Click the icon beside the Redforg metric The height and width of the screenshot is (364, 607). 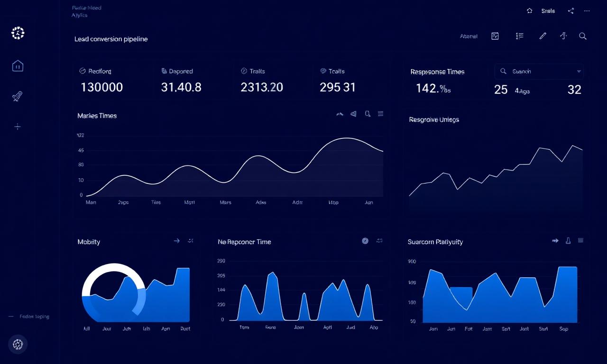[82, 71]
